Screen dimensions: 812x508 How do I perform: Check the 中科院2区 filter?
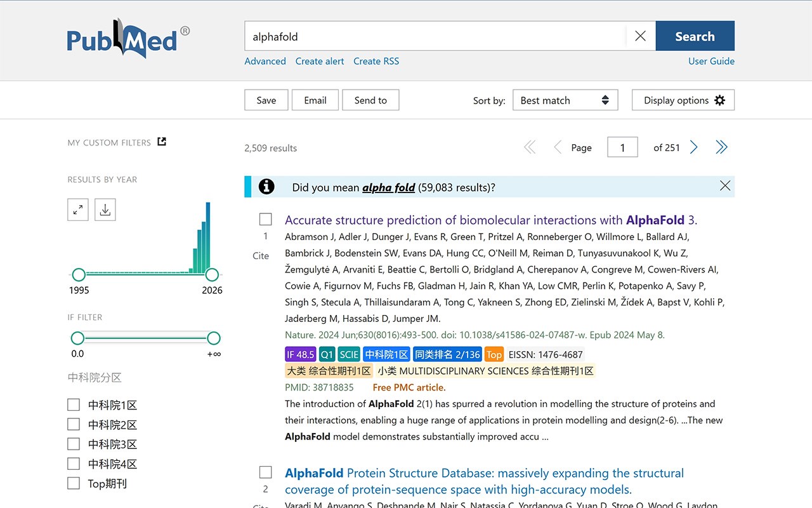pyautogui.click(x=74, y=424)
